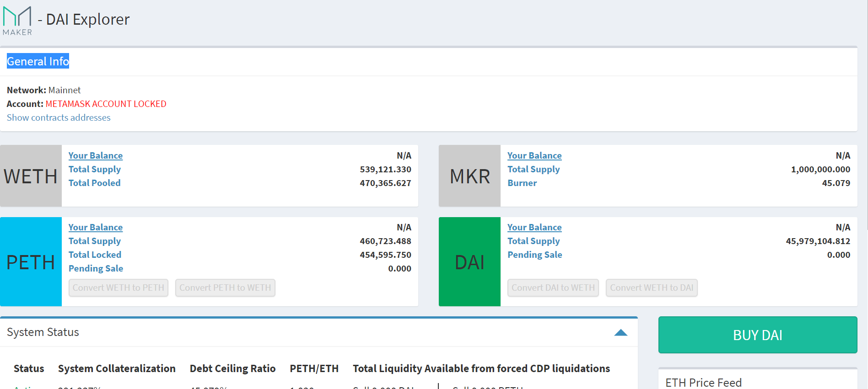Open Your Balance link in PETH card
Viewport: 868px width, 389px height.
pyautogui.click(x=96, y=227)
